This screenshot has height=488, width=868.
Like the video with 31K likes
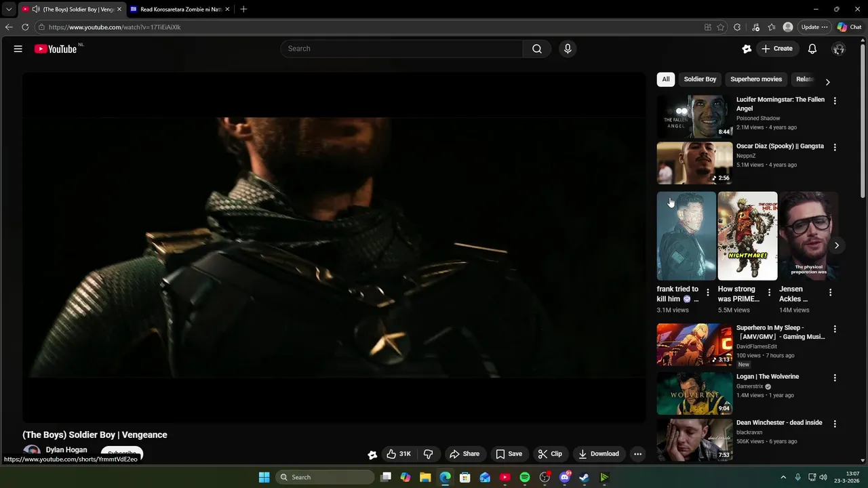tap(399, 454)
